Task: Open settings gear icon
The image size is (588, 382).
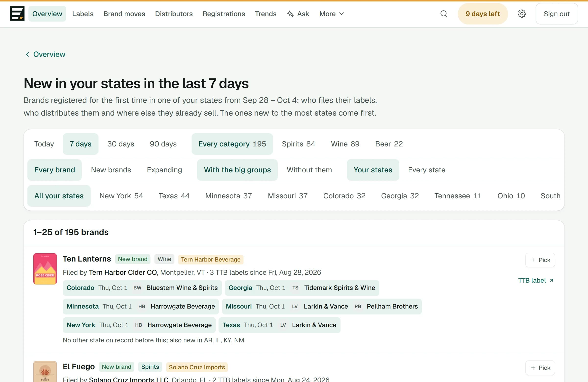Action: pos(522,14)
